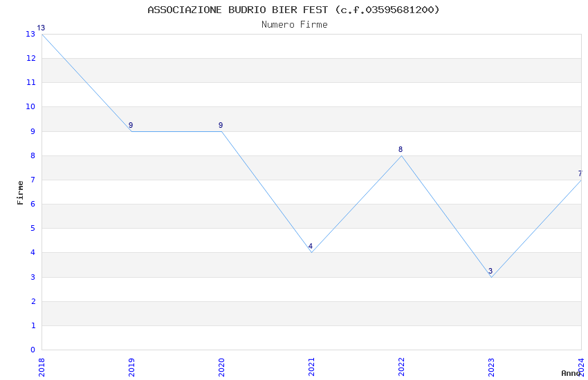Click the x-axis year label 2020
Viewport: 588px width, 380px height.
click(x=221, y=368)
